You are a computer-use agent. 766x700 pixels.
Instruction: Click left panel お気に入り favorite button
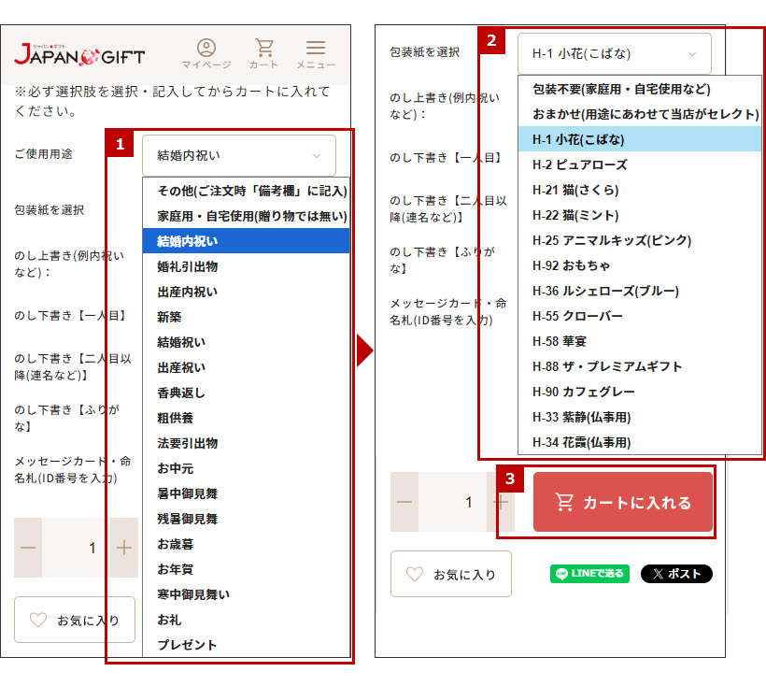pos(75,620)
